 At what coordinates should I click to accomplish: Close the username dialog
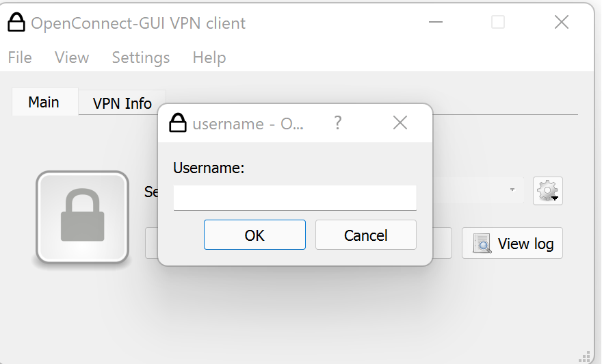pyautogui.click(x=400, y=123)
